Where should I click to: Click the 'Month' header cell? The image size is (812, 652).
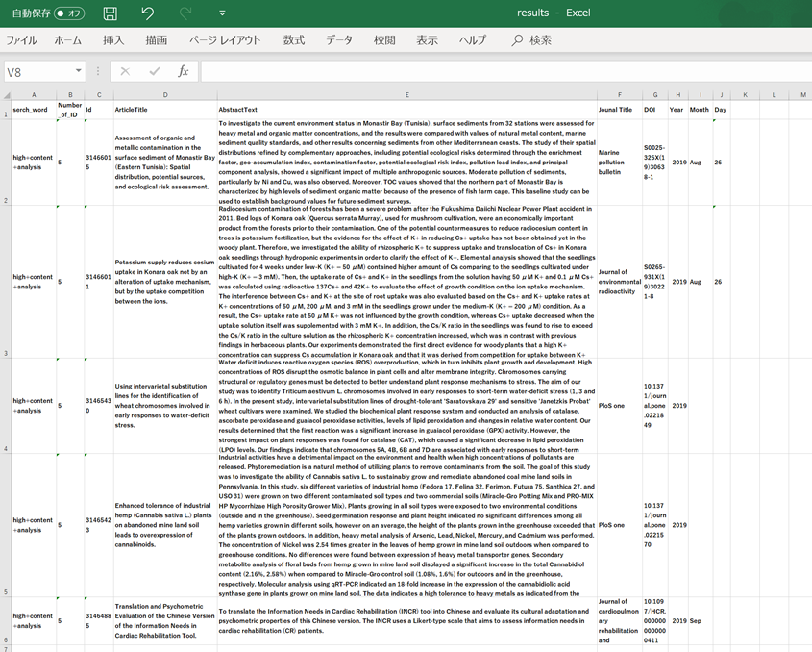(x=701, y=110)
